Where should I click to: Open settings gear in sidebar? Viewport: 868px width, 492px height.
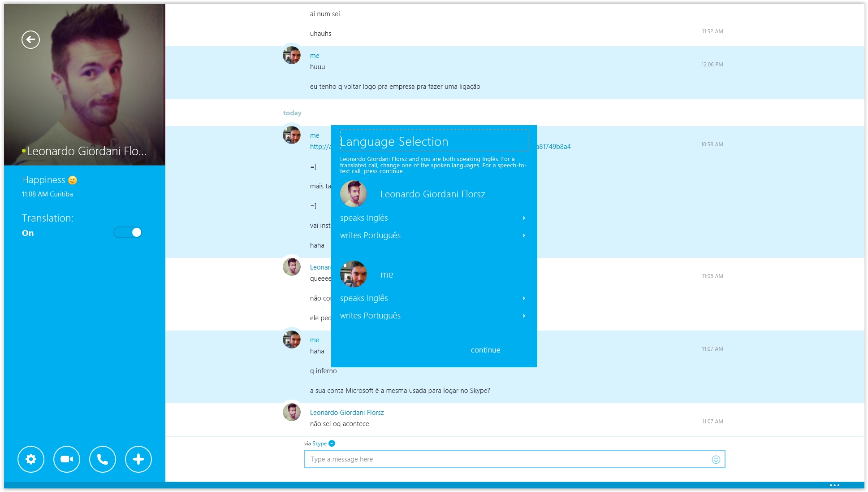coord(31,459)
